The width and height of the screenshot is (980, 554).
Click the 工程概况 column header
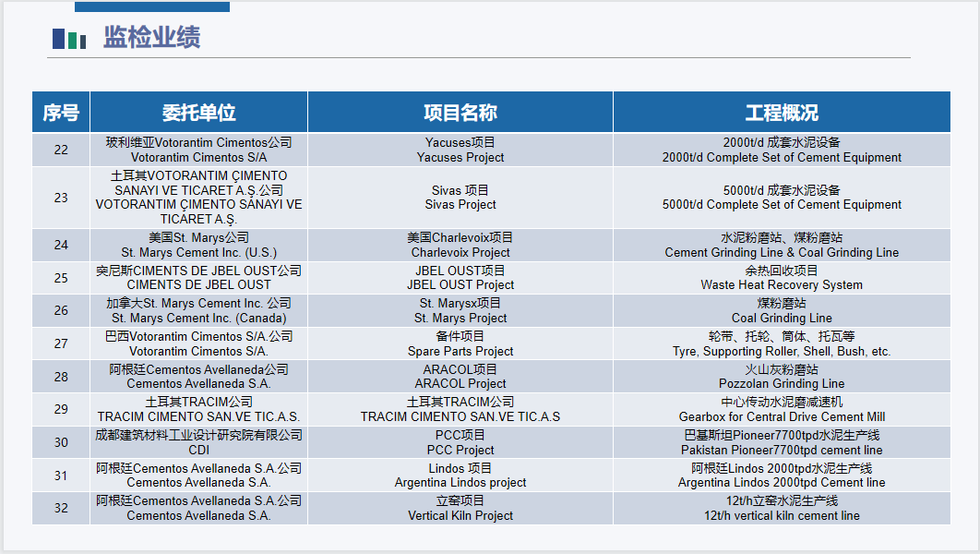[782, 113]
